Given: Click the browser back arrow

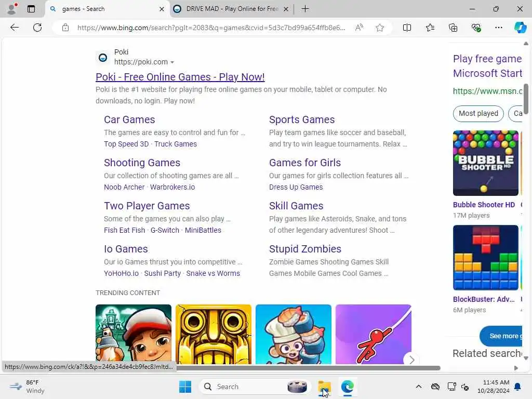Looking at the screenshot, I should click(15, 28).
